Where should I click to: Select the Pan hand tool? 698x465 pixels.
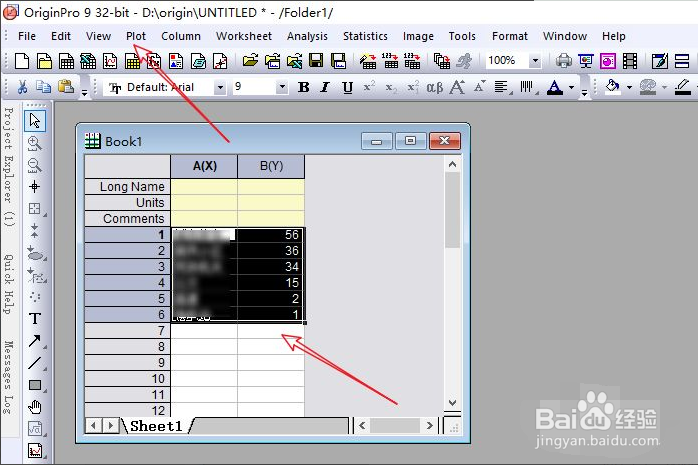pyautogui.click(x=35, y=407)
